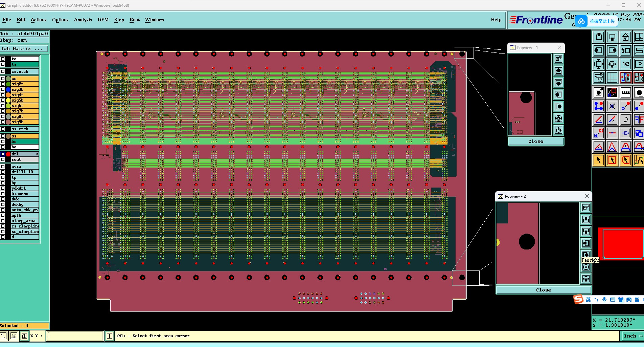644x347 pixels.
Task: Toggle the checkbox for layer drl
Action: [3, 154]
